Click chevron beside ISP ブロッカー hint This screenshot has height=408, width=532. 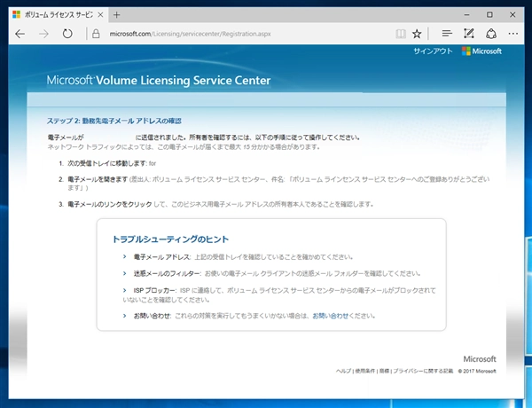point(124,291)
